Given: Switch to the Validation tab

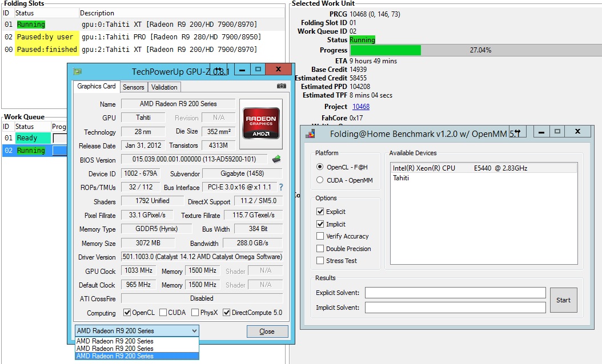Looking at the screenshot, I should (164, 87).
